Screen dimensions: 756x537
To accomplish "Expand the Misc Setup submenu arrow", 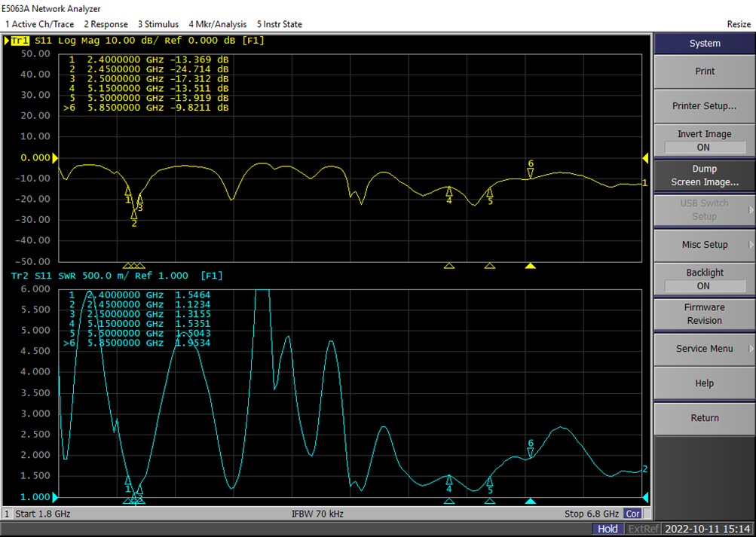I will click(x=751, y=245).
